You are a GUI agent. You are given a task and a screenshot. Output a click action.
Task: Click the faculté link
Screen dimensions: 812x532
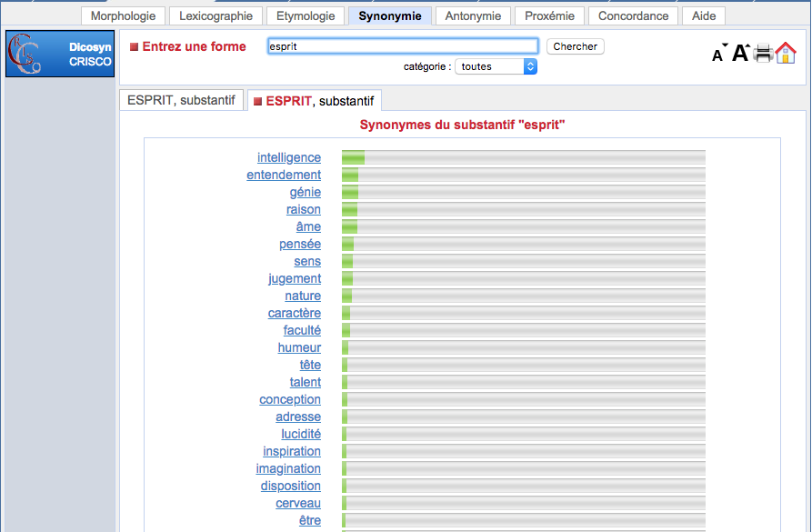pos(302,330)
